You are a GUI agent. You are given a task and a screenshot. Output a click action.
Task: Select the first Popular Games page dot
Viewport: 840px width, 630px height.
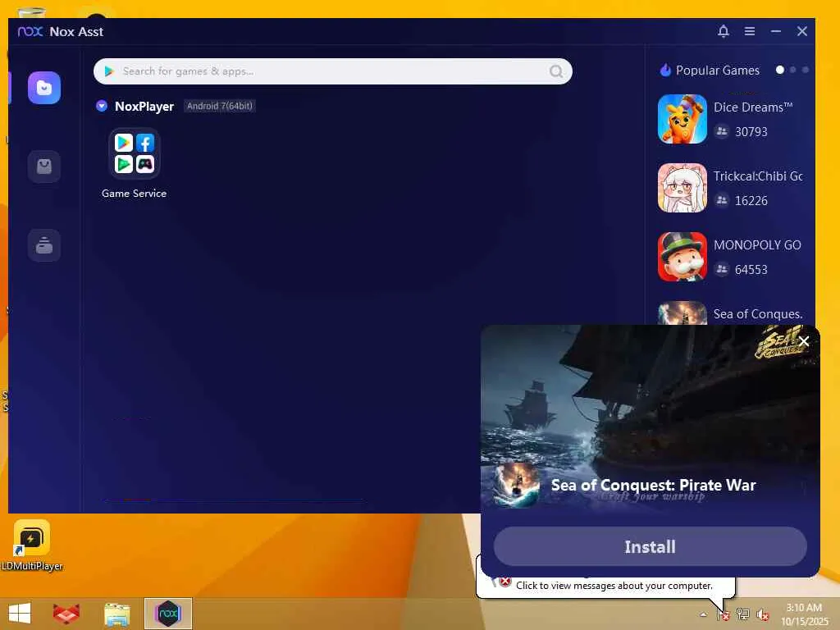pyautogui.click(x=780, y=71)
